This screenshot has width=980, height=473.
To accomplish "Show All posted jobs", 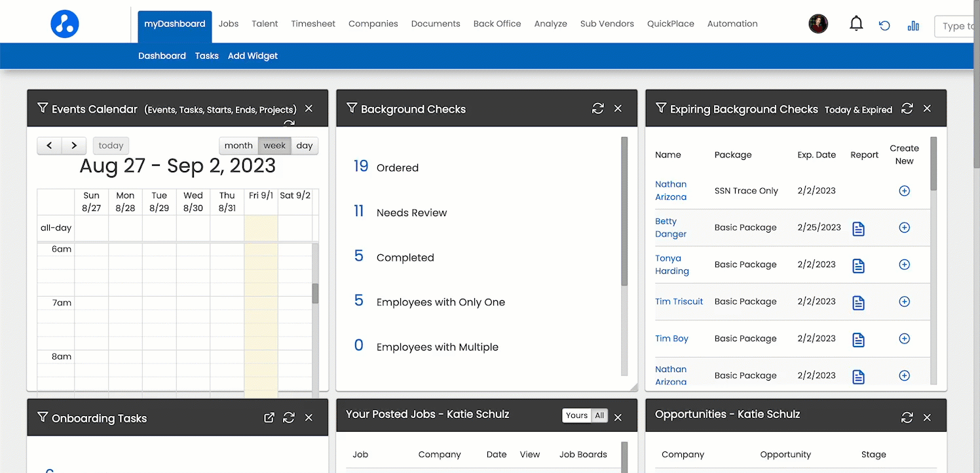I will coord(599,415).
